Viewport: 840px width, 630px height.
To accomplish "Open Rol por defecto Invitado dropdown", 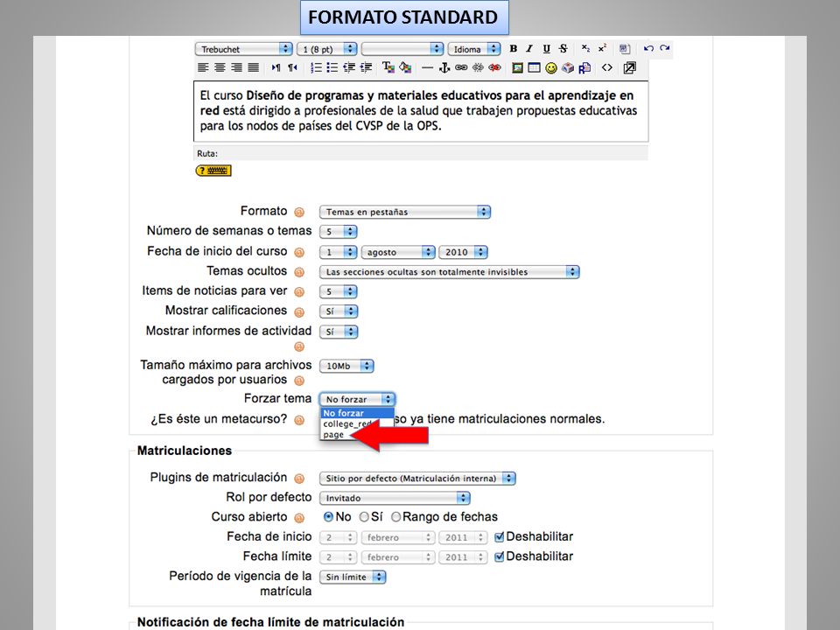I will [x=395, y=498].
